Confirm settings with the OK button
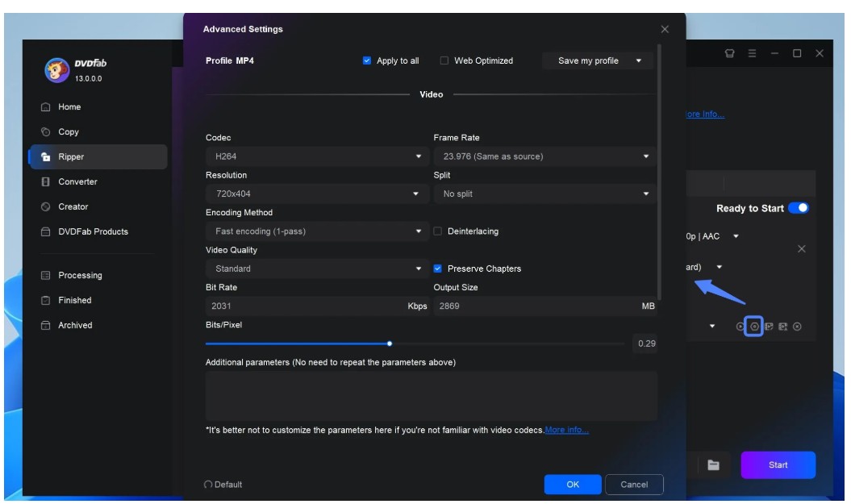This screenshot has width=851, height=504. (573, 484)
